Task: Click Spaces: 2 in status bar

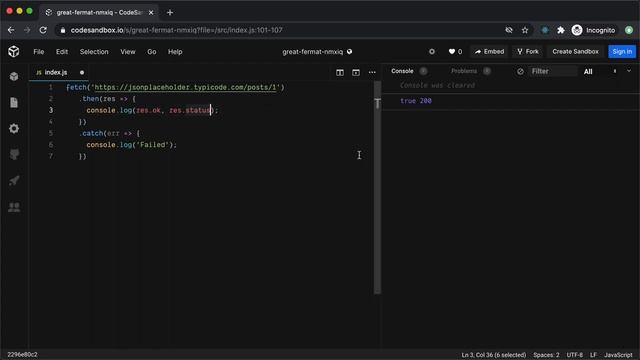Action: tap(546, 355)
